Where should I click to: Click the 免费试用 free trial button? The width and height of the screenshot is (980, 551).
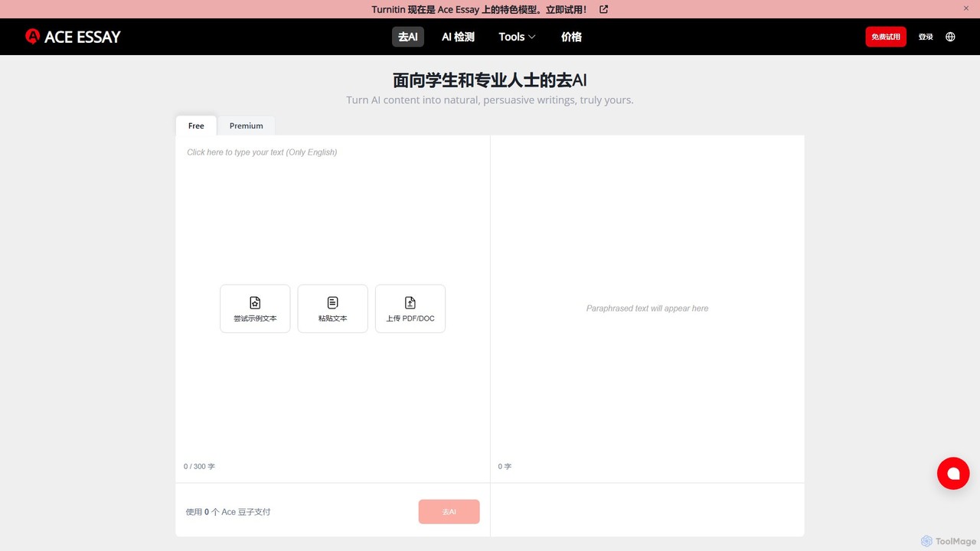point(886,37)
